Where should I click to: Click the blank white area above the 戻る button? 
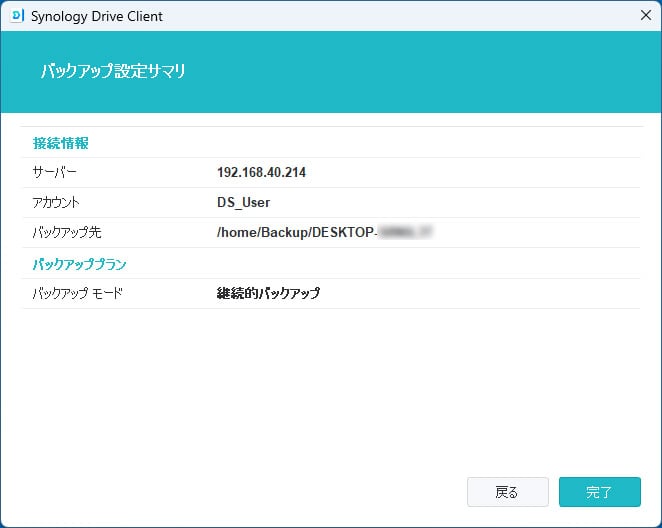(507, 420)
